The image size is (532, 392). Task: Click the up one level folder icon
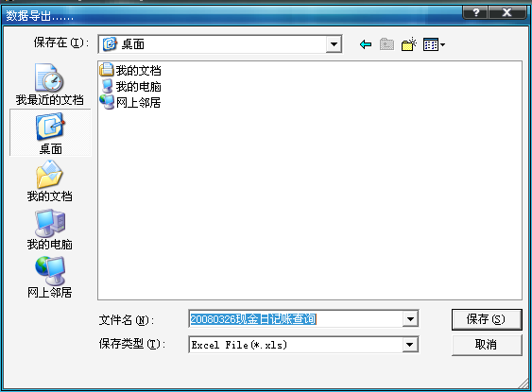point(386,44)
